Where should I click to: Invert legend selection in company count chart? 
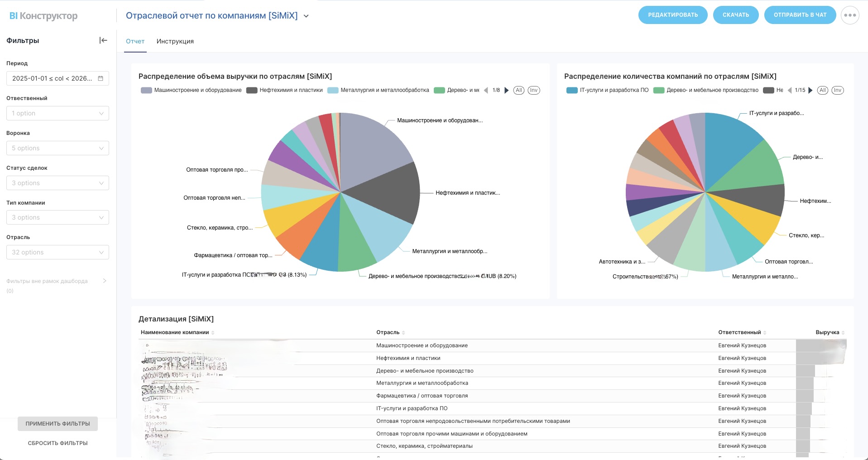click(x=838, y=90)
